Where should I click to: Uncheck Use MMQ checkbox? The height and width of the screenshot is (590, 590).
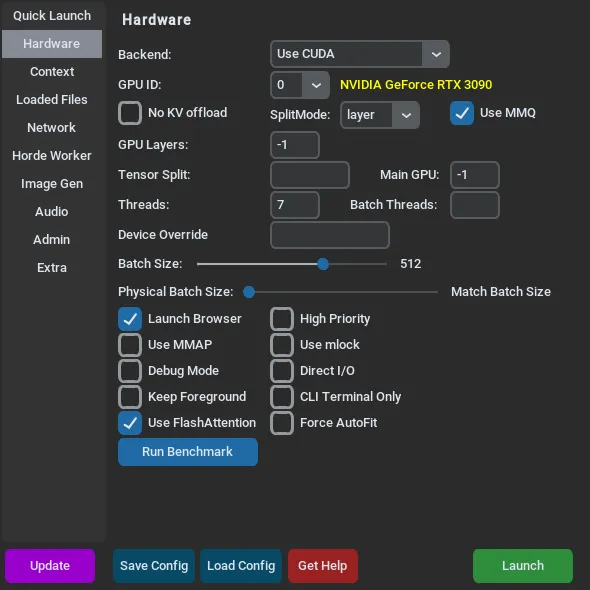462,113
